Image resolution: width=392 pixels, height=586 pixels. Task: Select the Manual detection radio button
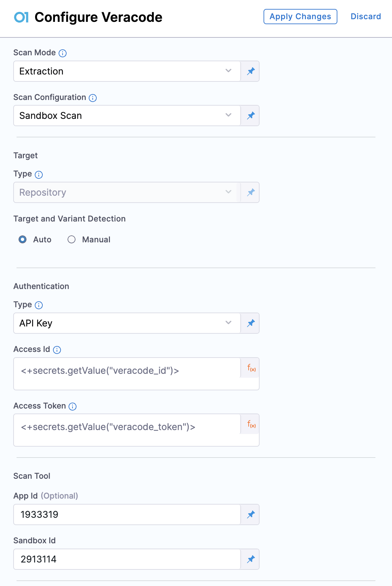tap(72, 239)
